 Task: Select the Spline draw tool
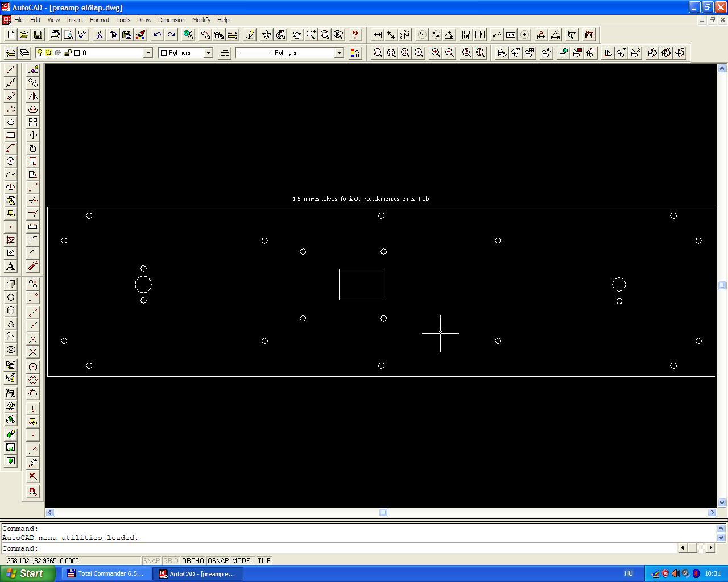click(x=11, y=174)
